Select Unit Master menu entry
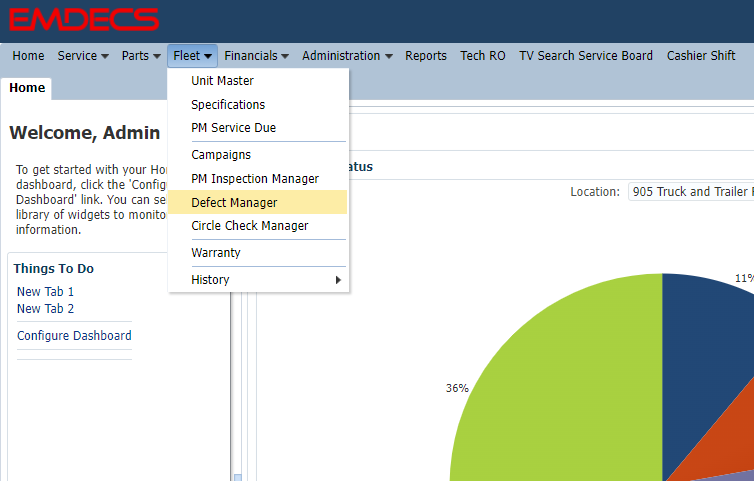 pyautogui.click(x=222, y=81)
